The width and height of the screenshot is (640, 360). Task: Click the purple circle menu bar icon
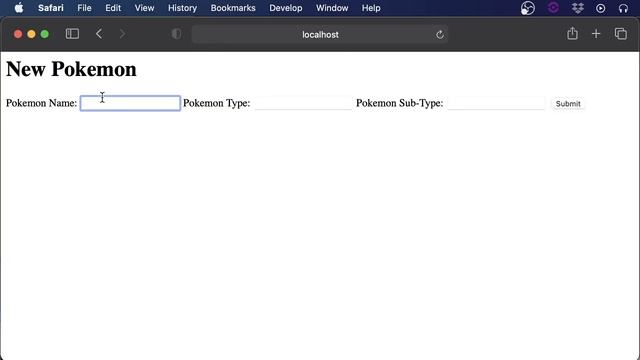553,8
